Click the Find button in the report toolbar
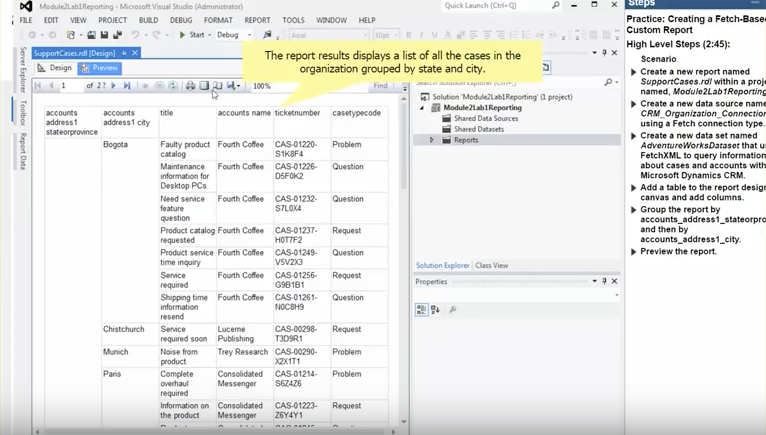The width and height of the screenshot is (766, 435). pyautogui.click(x=380, y=86)
